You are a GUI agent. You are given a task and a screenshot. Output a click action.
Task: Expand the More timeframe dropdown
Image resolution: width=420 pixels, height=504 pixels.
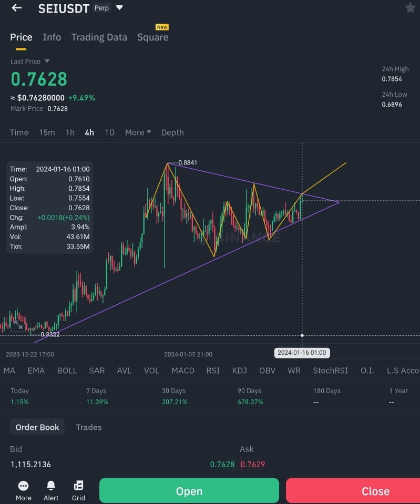[x=137, y=132]
